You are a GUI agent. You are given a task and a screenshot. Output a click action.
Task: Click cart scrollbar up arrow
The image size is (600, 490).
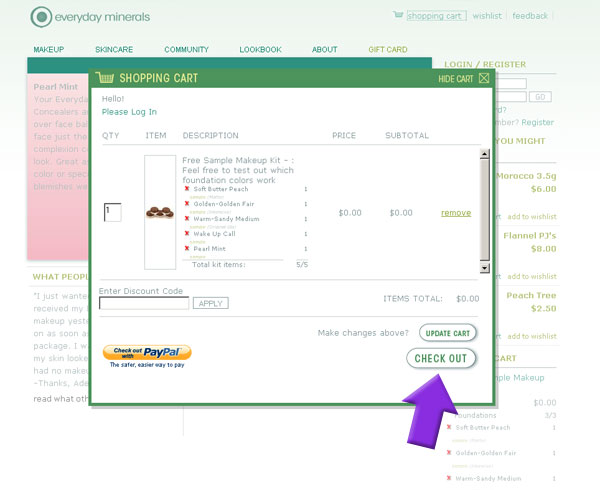(484, 154)
